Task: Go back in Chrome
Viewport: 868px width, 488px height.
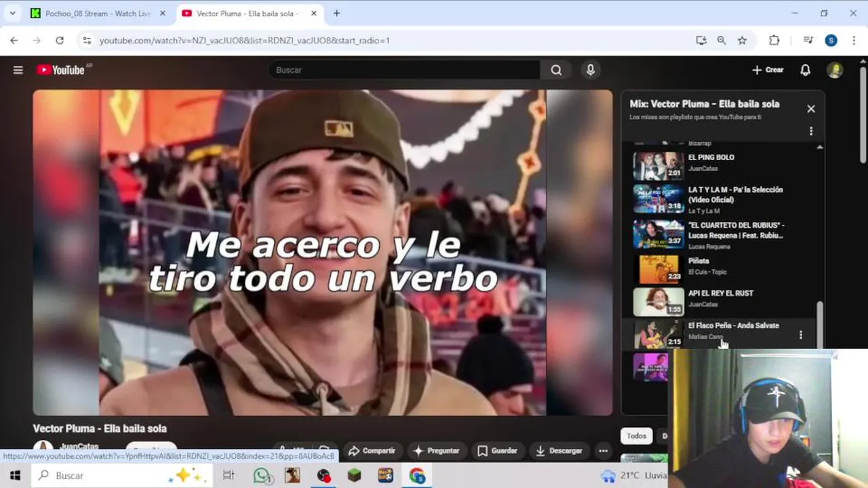Action: [x=14, y=41]
